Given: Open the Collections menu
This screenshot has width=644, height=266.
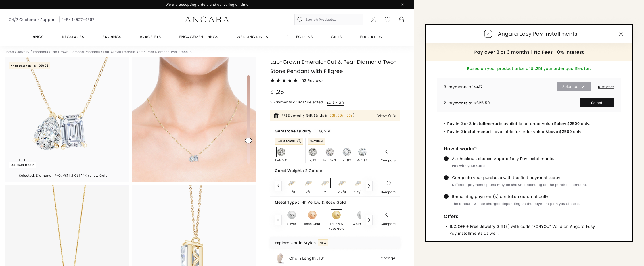Looking at the screenshot, I should (300, 37).
